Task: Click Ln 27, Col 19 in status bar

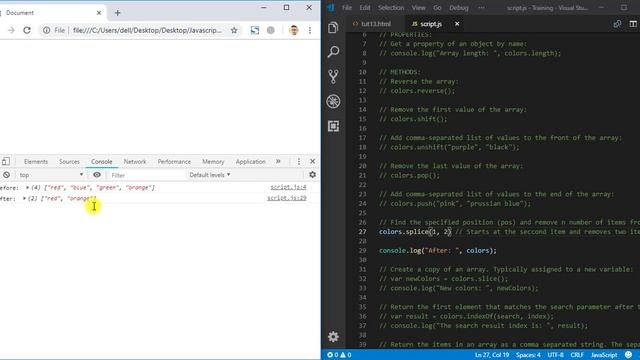Action: pos(492,355)
